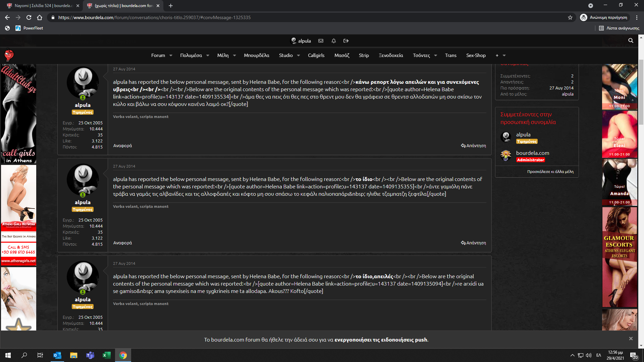
Task: Open Glamour Escorts banner ad
Action: coord(620,257)
